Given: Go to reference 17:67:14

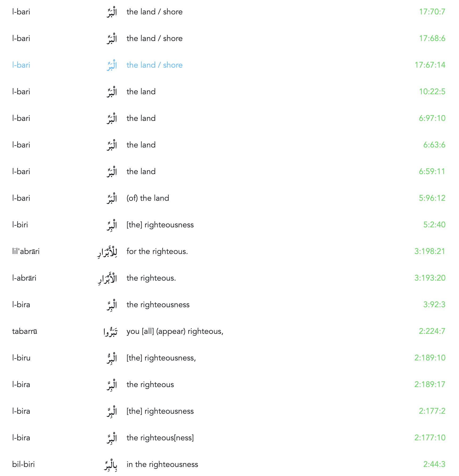Looking at the screenshot, I should pos(430,65).
